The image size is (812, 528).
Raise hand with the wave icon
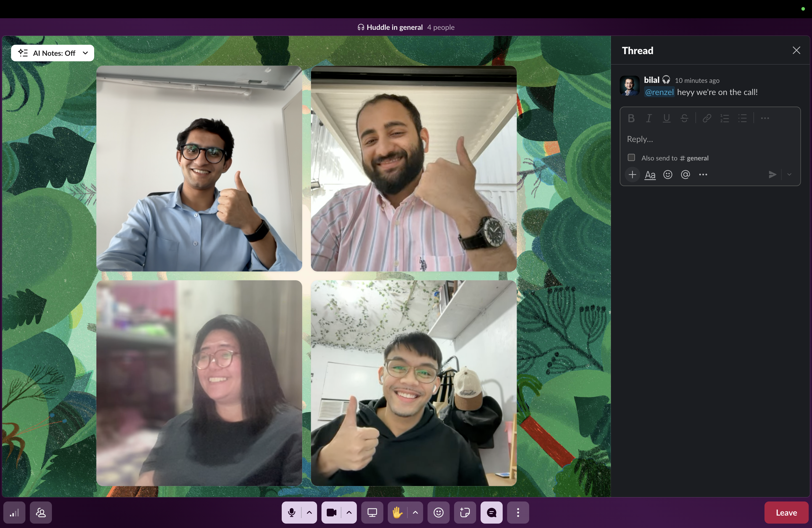coord(397,512)
